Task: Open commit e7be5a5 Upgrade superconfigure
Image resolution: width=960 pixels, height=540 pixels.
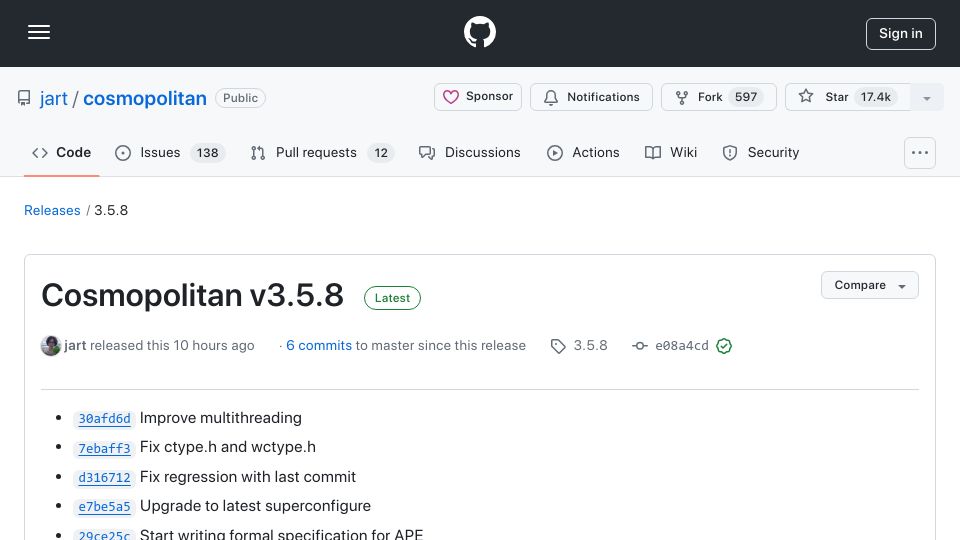Action: [104, 507]
